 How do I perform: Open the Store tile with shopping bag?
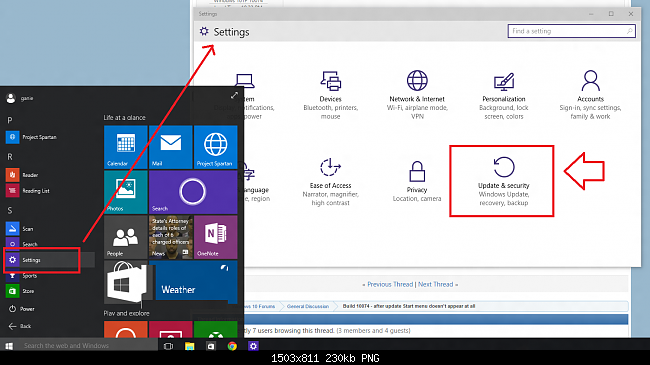point(126,282)
